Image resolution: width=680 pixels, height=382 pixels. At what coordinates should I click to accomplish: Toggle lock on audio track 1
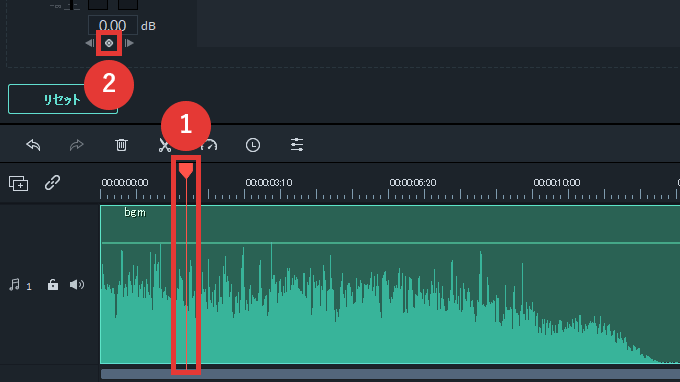point(52,284)
